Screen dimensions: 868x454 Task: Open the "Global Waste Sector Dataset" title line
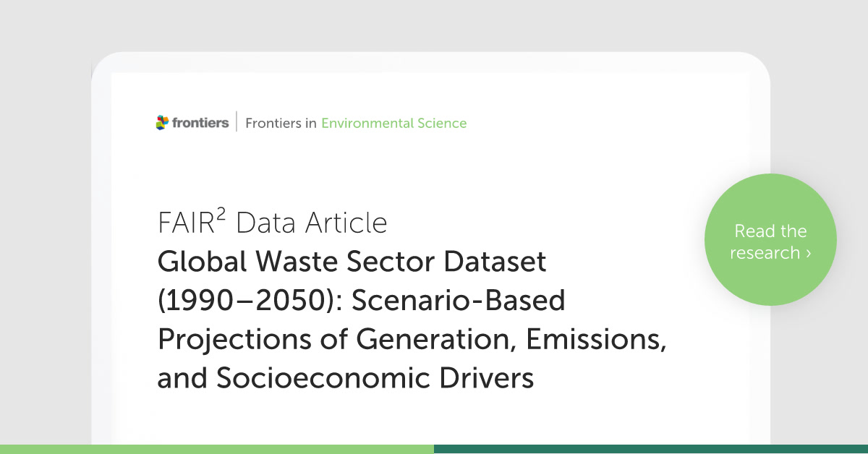(352, 262)
